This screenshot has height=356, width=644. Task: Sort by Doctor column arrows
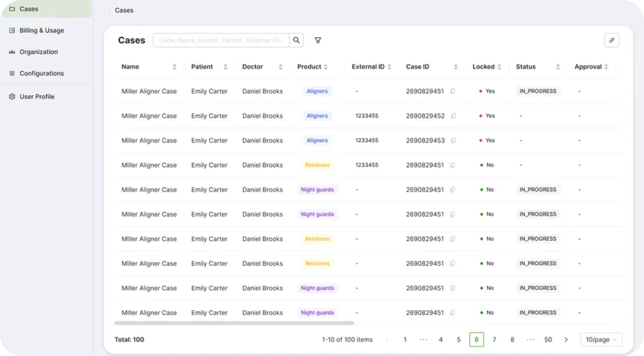[x=280, y=67]
